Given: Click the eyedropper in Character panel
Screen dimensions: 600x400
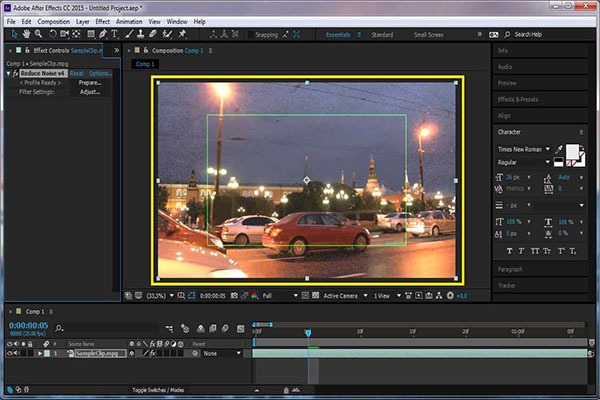Looking at the screenshot, I should (559, 149).
